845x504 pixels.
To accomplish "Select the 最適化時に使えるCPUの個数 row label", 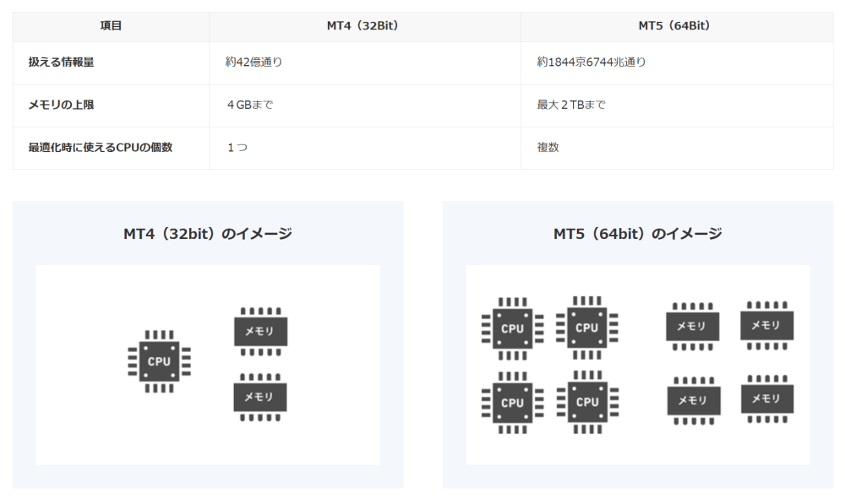I will tap(101, 147).
